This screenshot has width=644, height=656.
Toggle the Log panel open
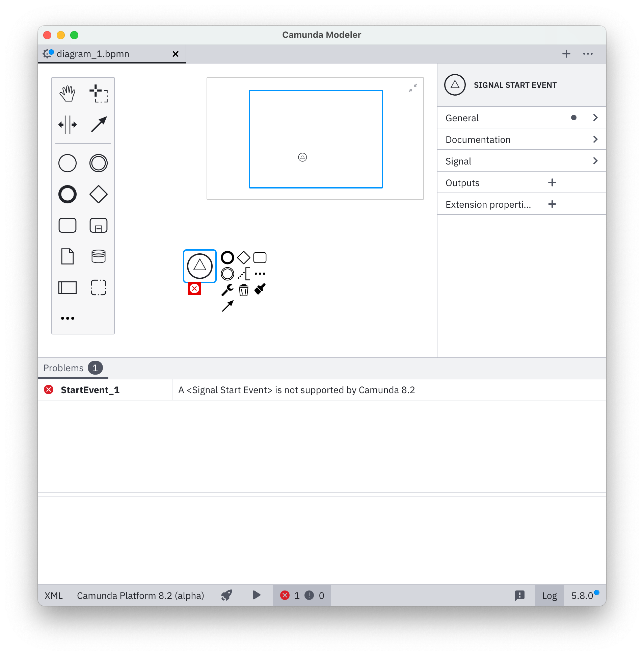[549, 596]
